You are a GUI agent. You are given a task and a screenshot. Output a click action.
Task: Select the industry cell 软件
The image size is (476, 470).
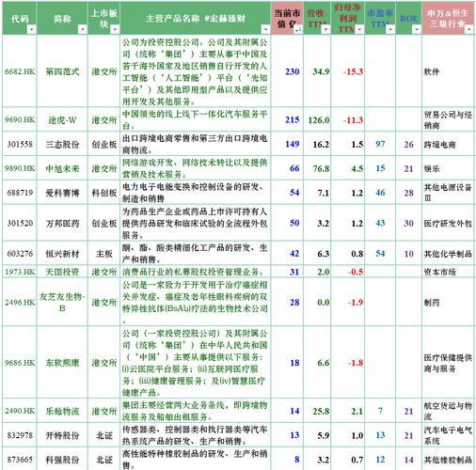coord(432,71)
